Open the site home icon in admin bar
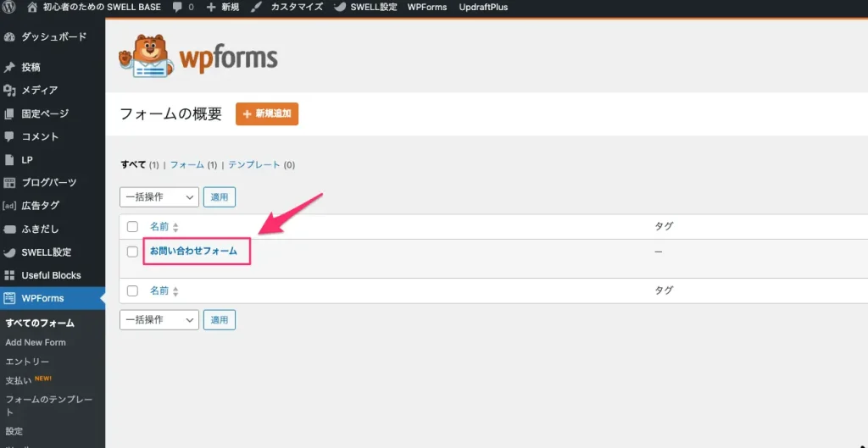Screen dimensions: 868x448 click(x=33, y=7)
